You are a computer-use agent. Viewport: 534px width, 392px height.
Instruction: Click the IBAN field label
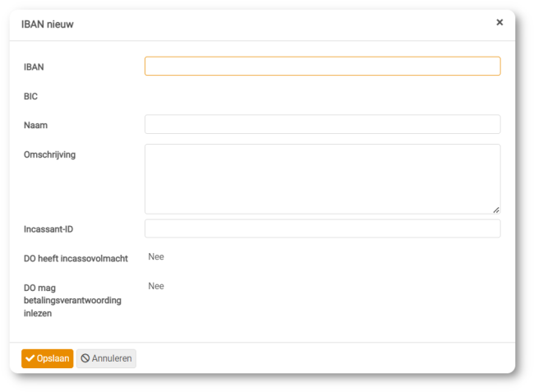[x=34, y=67]
